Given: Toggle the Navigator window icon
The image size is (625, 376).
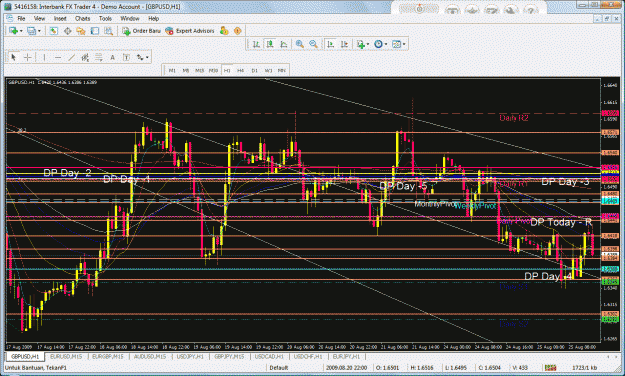Looking at the screenshot, I should click(x=81, y=31).
